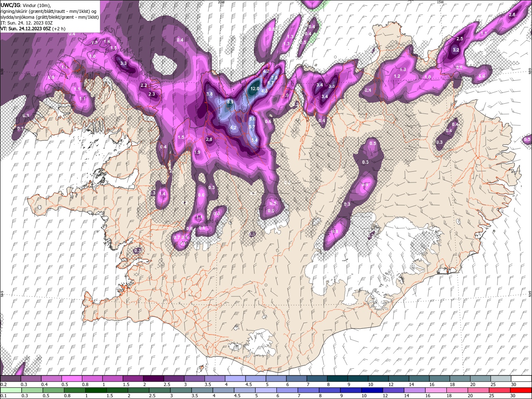
Task: Select the bright pink upper legend swatch at 0.5
Action: coord(71,379)
